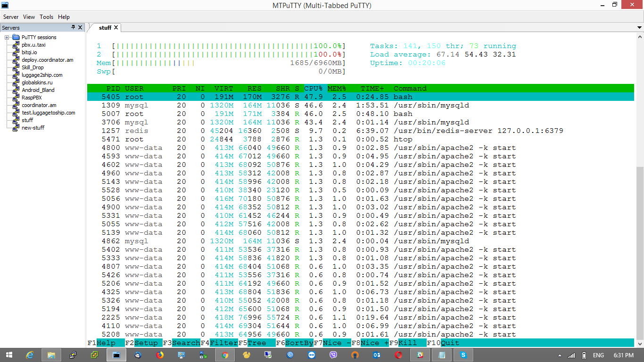The image size is (644, 362).
Task: Open the Tools menu
Action: point(47,17)
